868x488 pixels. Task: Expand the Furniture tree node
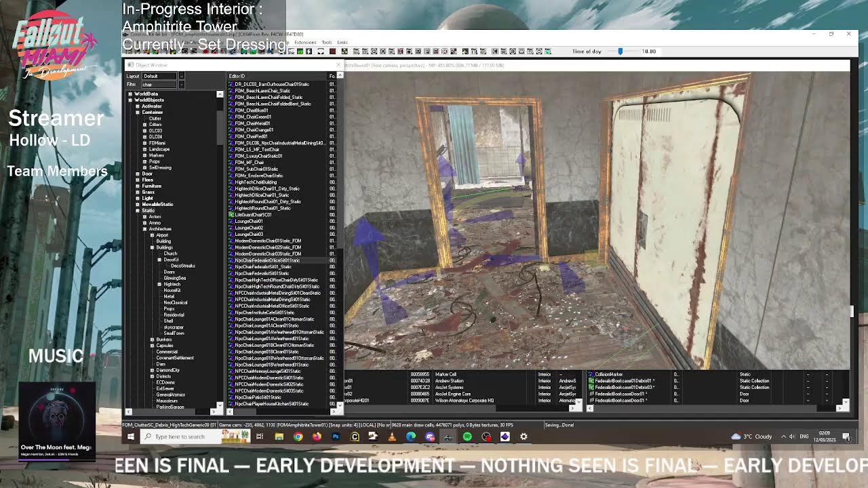click(137, 186)
